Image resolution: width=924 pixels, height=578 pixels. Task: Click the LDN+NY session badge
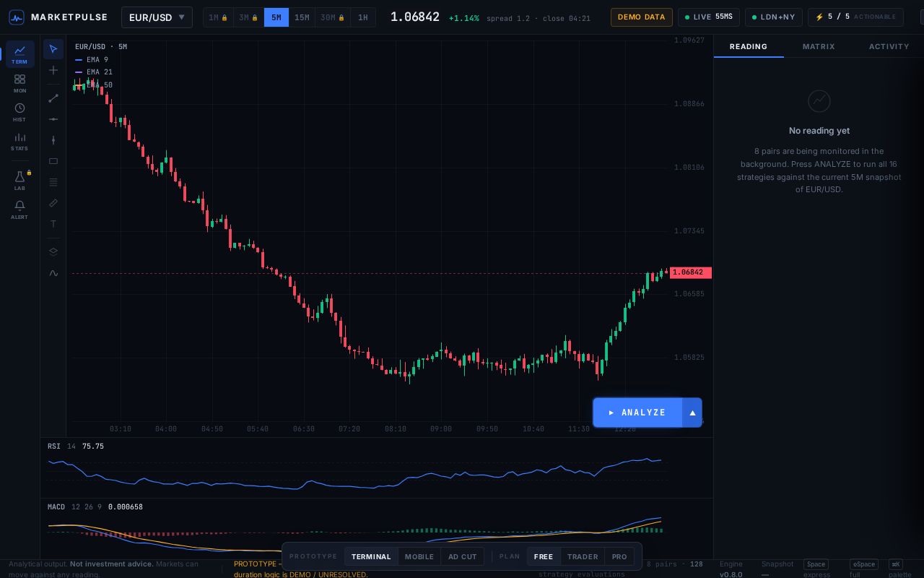(773, 17)
